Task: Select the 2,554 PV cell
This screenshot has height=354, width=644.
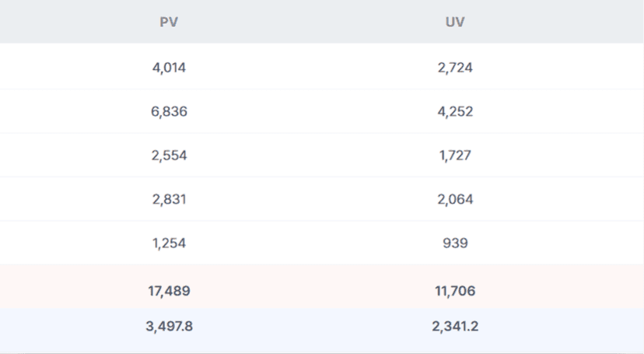Action: (x=169, y=155)
